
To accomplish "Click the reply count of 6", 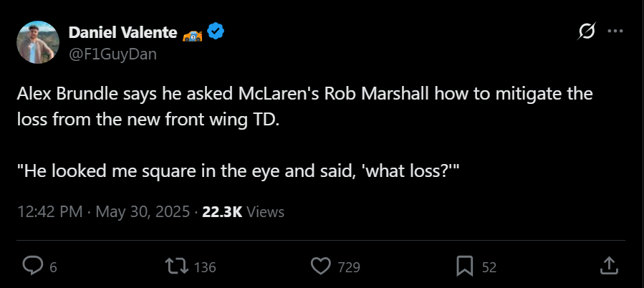I will pos(54,267).
